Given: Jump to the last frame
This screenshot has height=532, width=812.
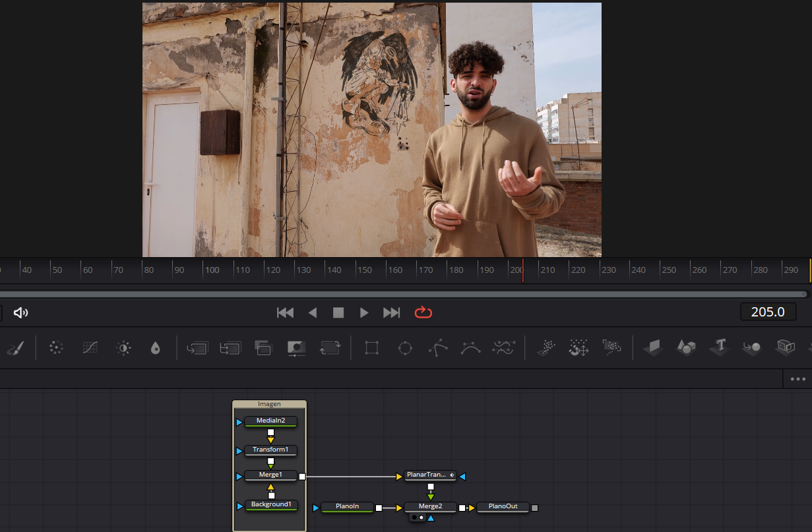Looking at the screenshot, I should pos(391,312).
